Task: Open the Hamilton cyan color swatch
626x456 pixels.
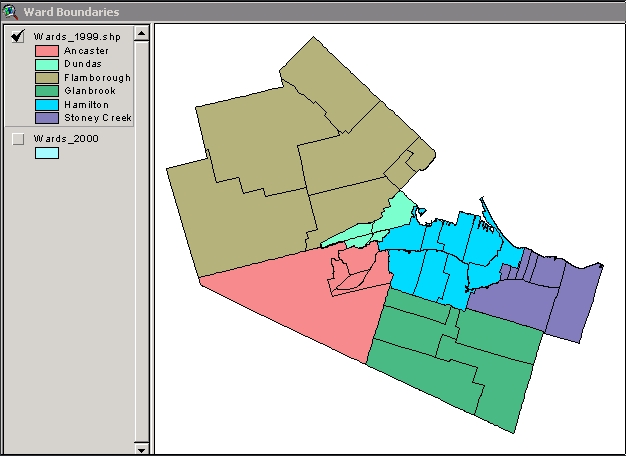Action: click(x=47, y=105)
